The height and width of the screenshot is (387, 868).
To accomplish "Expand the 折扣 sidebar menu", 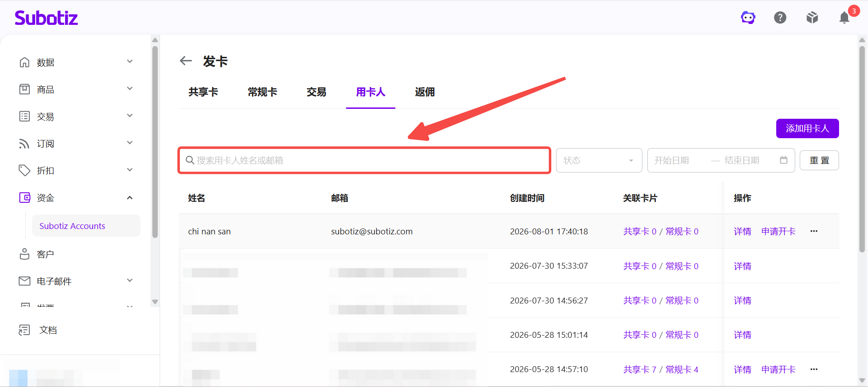I will tap(130, 170).
